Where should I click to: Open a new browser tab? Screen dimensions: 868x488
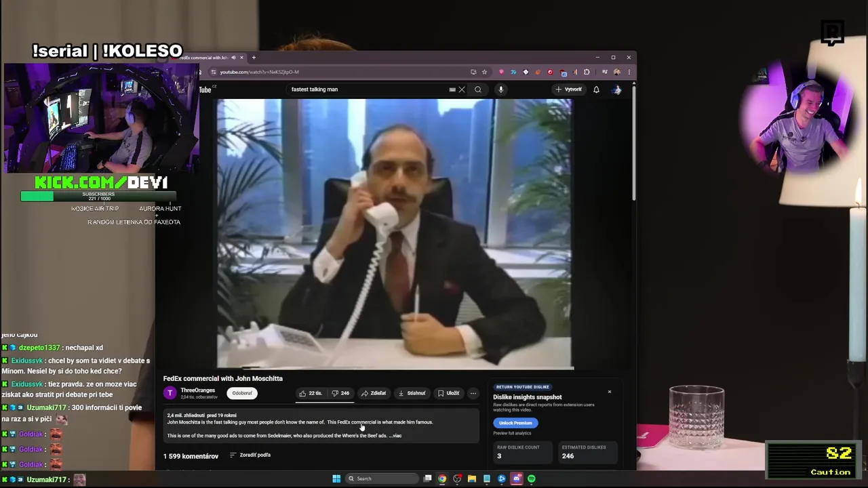tap(254, 58)
